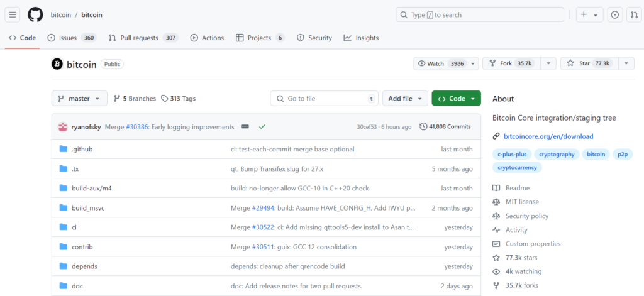Click the history clock icon for commits
Screen dimensions: 644x296
tap(423, 126)
